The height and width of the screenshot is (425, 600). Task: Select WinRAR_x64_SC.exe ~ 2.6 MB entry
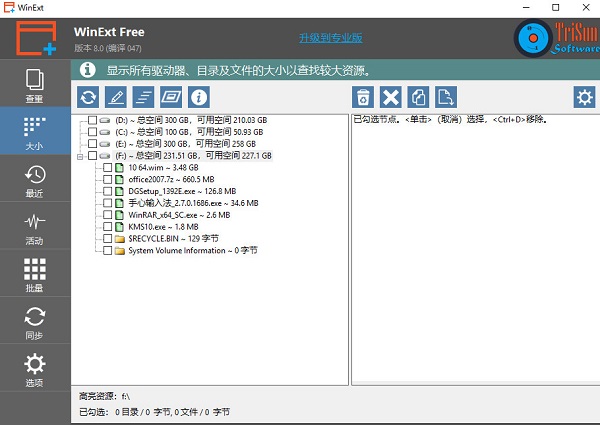tap(179, 215)
